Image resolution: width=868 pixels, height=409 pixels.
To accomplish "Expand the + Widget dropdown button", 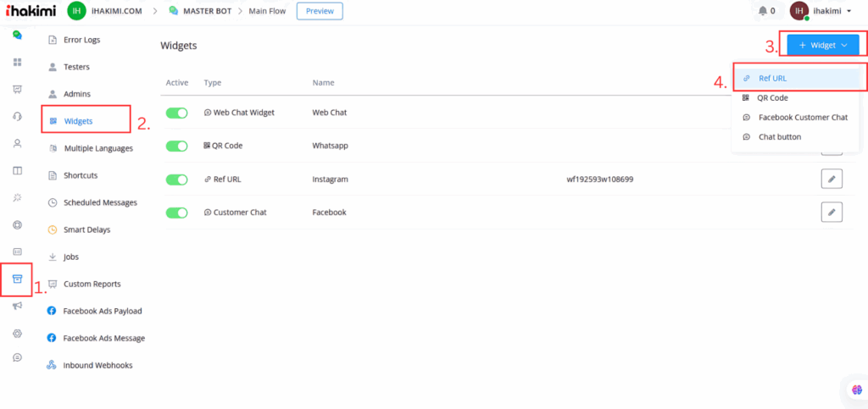I will tap(822, 46).
